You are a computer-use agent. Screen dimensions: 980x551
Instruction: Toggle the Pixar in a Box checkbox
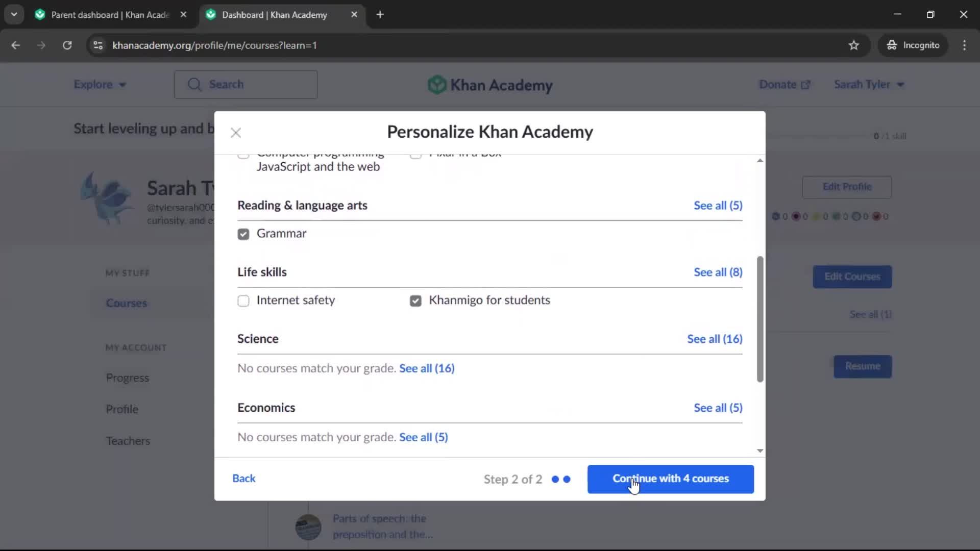(415, 155)
